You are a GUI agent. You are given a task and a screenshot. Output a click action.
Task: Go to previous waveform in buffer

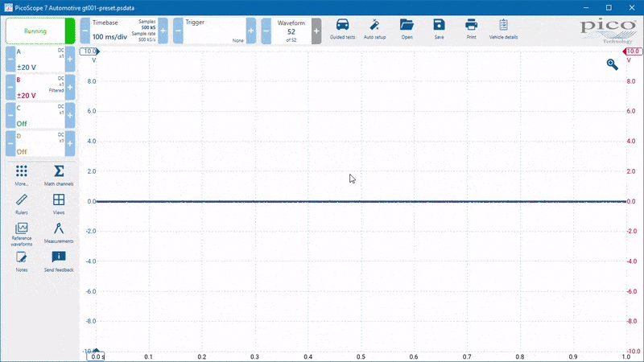point(266,31)
